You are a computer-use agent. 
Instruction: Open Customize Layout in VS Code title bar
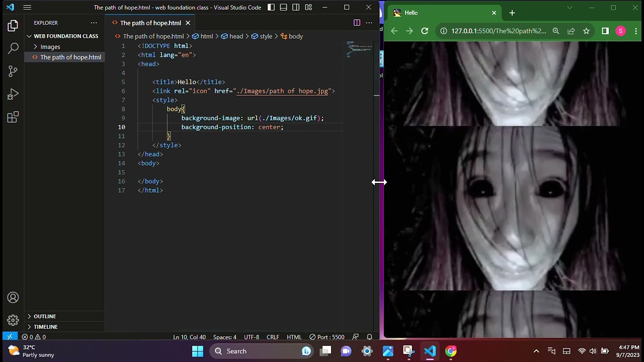[x=308, y=8]
